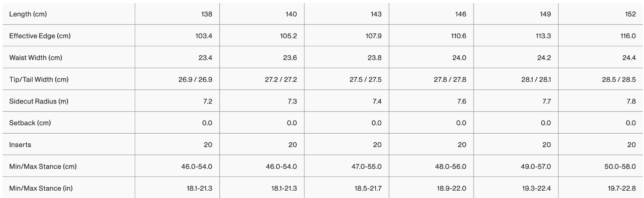Click the 24.0 waist width value
This screenshot has width=644, height=198.
(x=459, y=58)
